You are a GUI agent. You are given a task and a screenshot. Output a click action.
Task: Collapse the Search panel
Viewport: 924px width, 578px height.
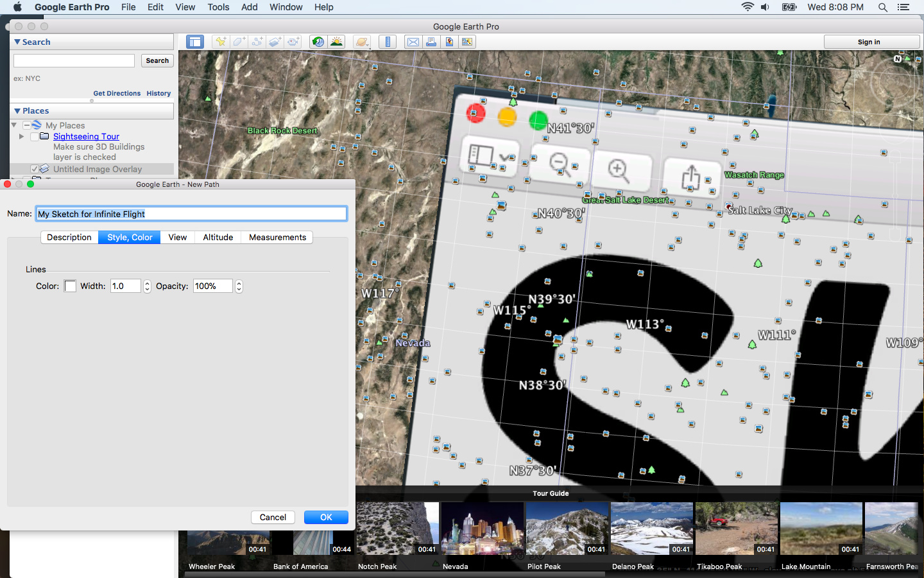17,42
